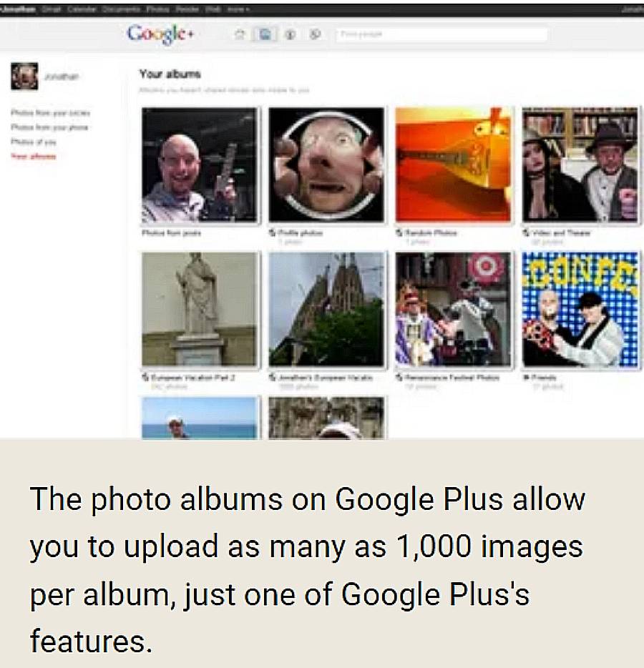Open the Circles icon in navigation
Screen dimensions: 644x668
coord(315,34)
